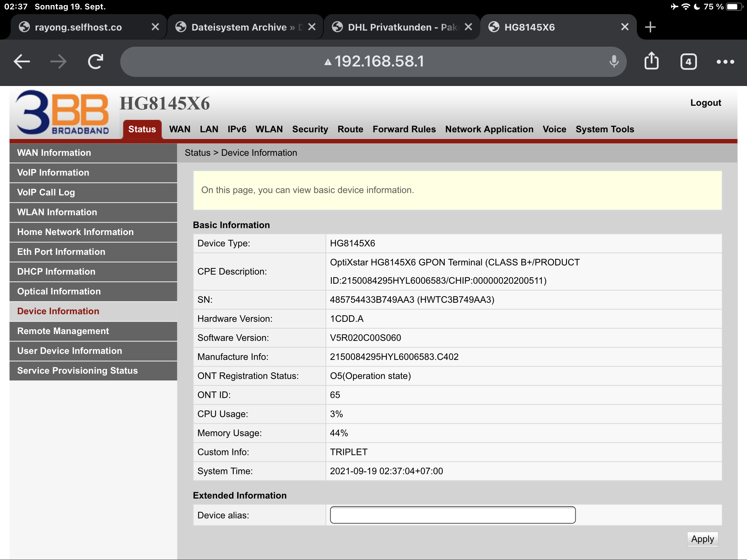The width and height of the screenshot is (747, 560).
Task: Tap the Wi-Fi icon in status bar
Action: (686, 6)
